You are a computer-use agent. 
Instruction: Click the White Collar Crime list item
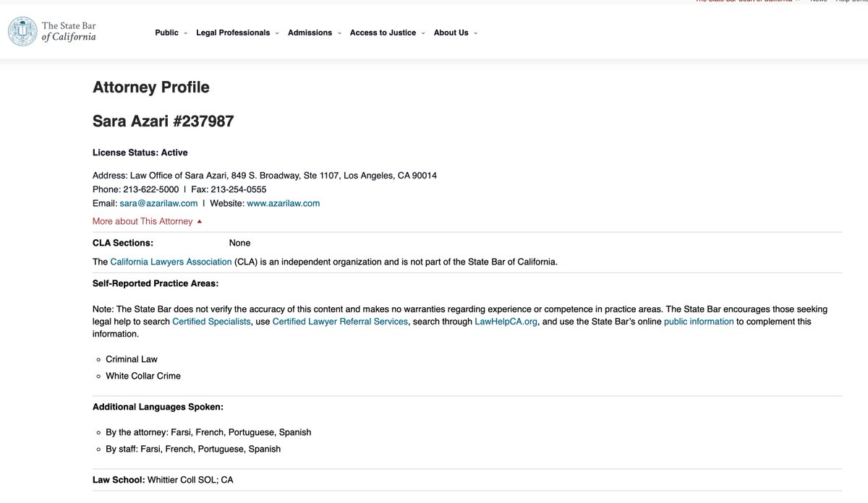click(x=143, y=376)
